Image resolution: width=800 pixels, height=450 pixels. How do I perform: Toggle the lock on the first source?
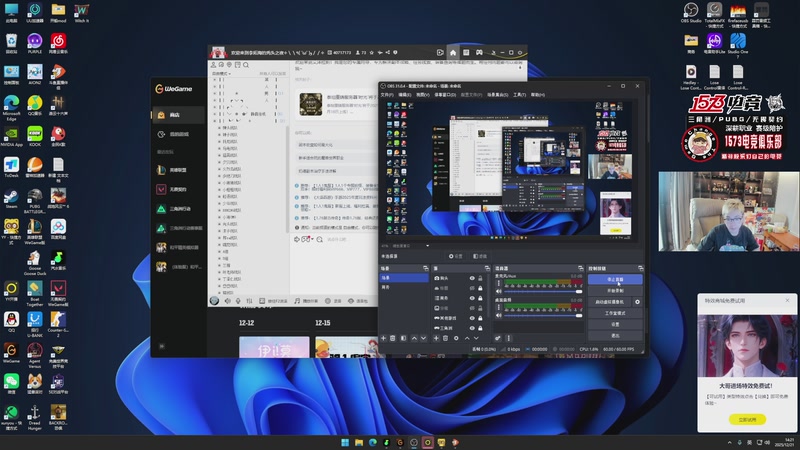tap(481, 278)
